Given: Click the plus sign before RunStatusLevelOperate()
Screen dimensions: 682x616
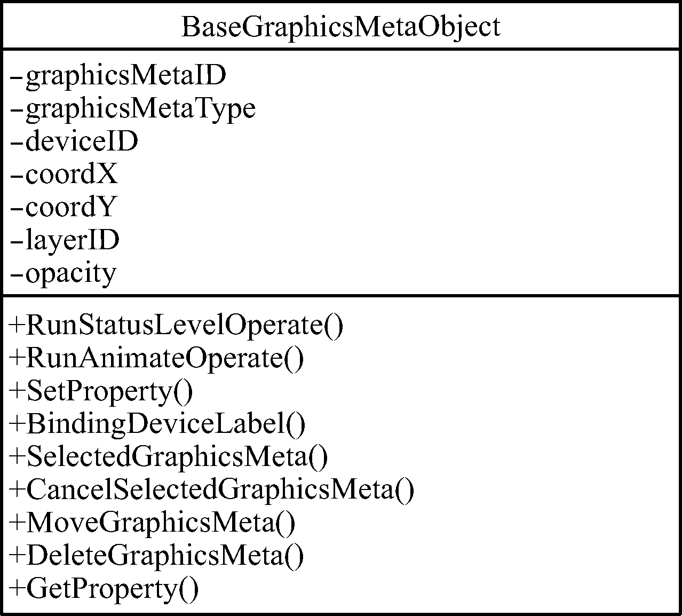Looking at the screenshot, I should pos(17,325).
